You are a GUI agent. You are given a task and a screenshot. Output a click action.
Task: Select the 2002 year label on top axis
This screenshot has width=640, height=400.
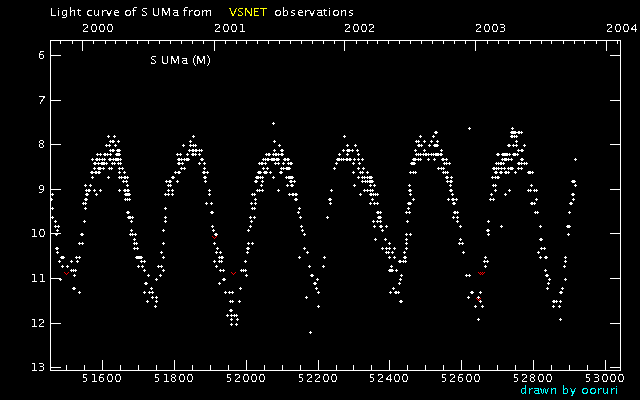[359, 29]
